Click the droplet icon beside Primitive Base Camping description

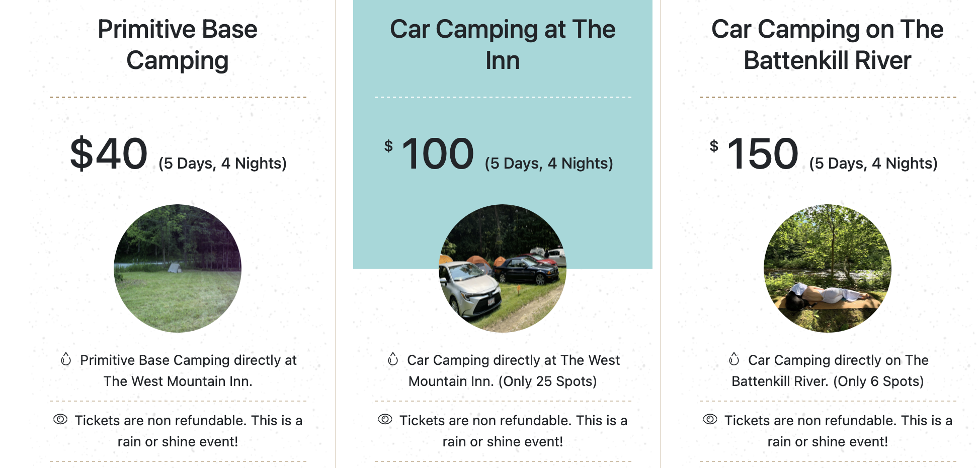[x=66, y=359]
